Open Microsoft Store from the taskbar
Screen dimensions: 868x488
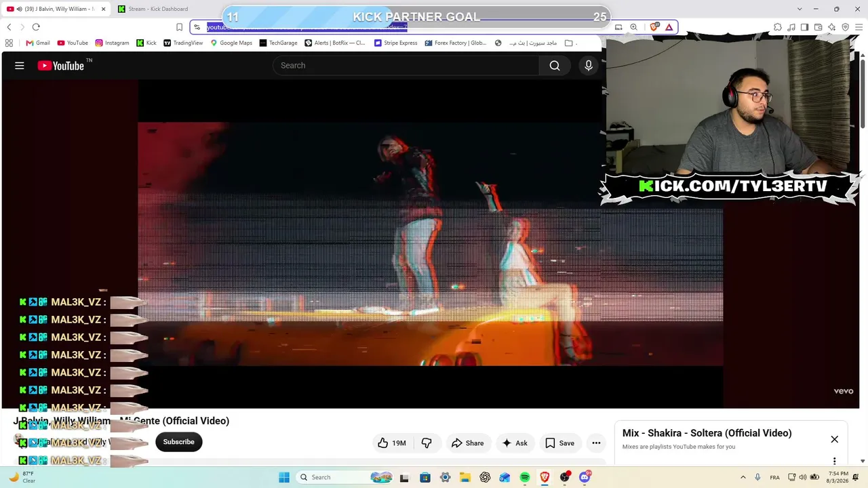tap(425, 477)
